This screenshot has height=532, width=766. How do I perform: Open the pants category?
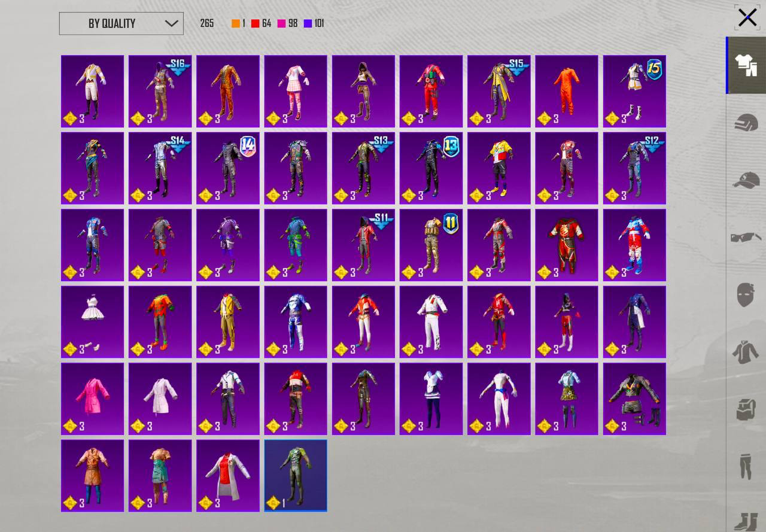746,467
